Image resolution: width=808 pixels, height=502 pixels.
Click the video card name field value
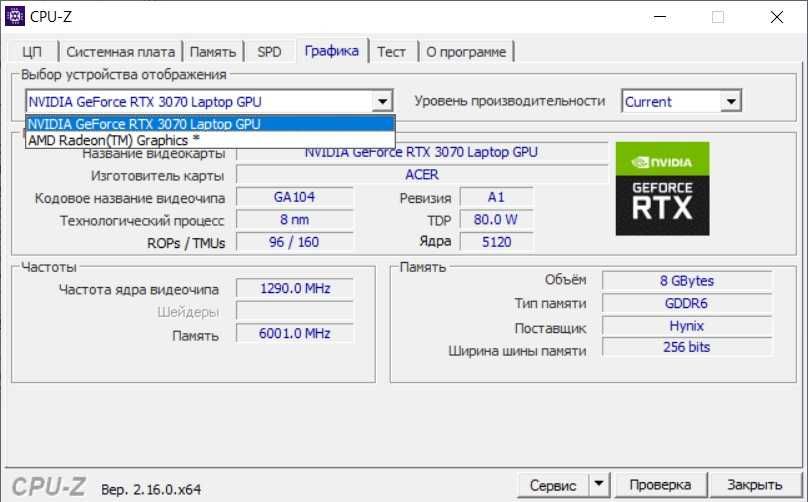tap(422, 153)
